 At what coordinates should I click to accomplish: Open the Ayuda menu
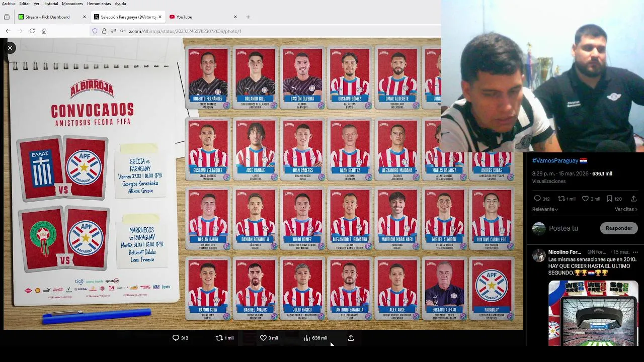point(120,4)
